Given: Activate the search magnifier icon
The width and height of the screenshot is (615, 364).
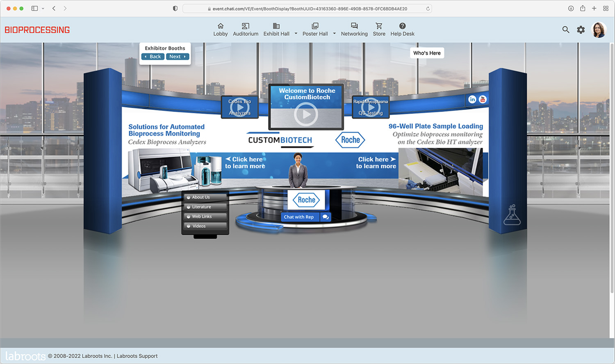Looking at the screenshot, I should pos(566,29).
